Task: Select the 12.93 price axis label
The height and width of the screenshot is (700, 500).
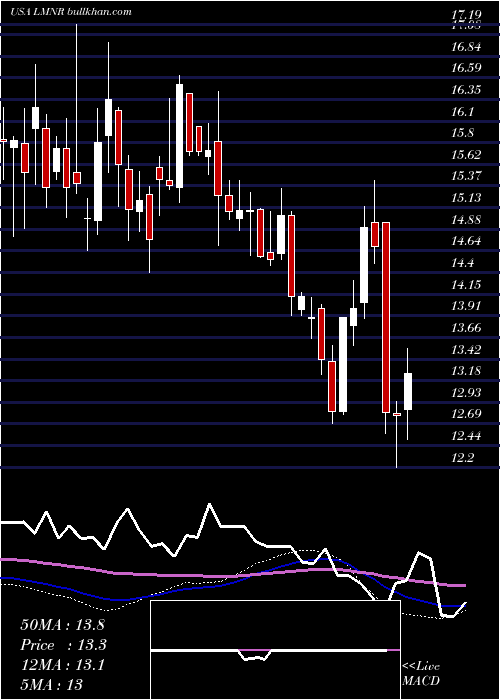Action: click(x=466, y=393)
